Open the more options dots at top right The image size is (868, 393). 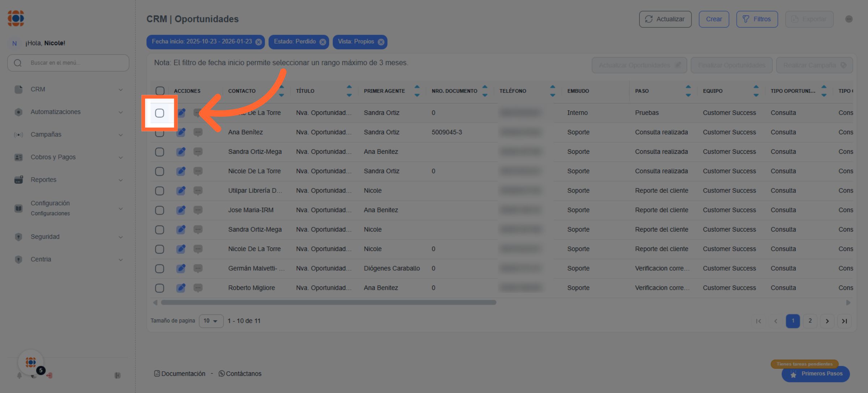click(849, 19)
